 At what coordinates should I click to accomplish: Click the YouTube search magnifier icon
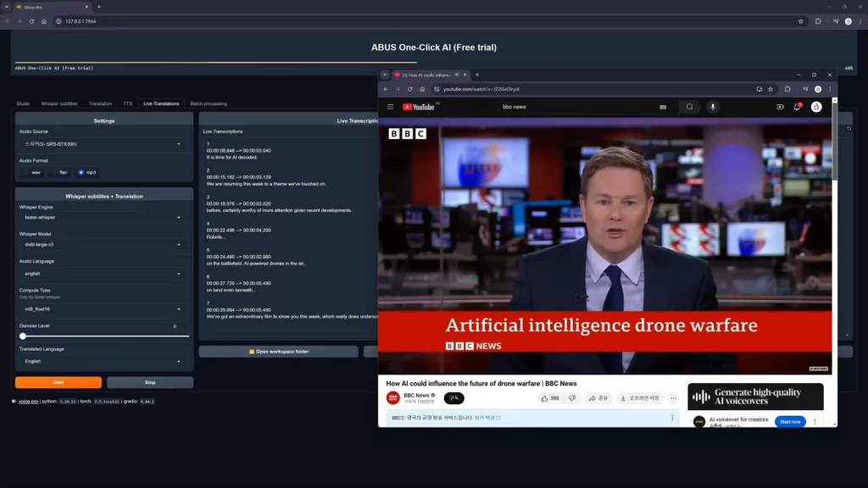point(689,106)
